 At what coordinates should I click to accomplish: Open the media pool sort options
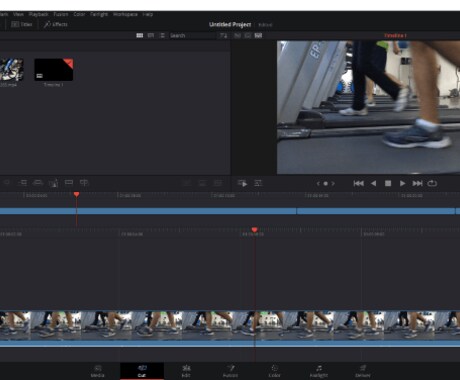(223, 35)
